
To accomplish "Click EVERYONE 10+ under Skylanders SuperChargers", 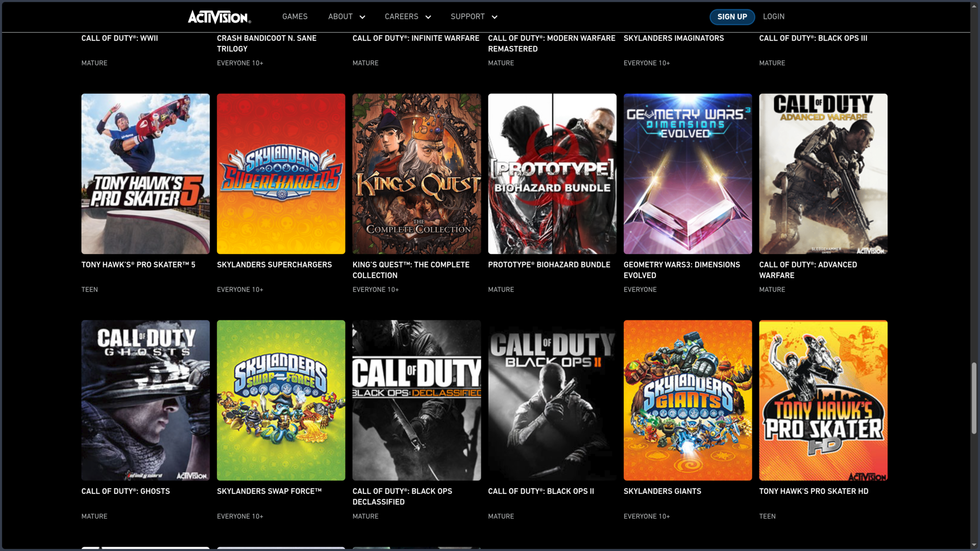I will pyautogui.click(x=240, y=290).
